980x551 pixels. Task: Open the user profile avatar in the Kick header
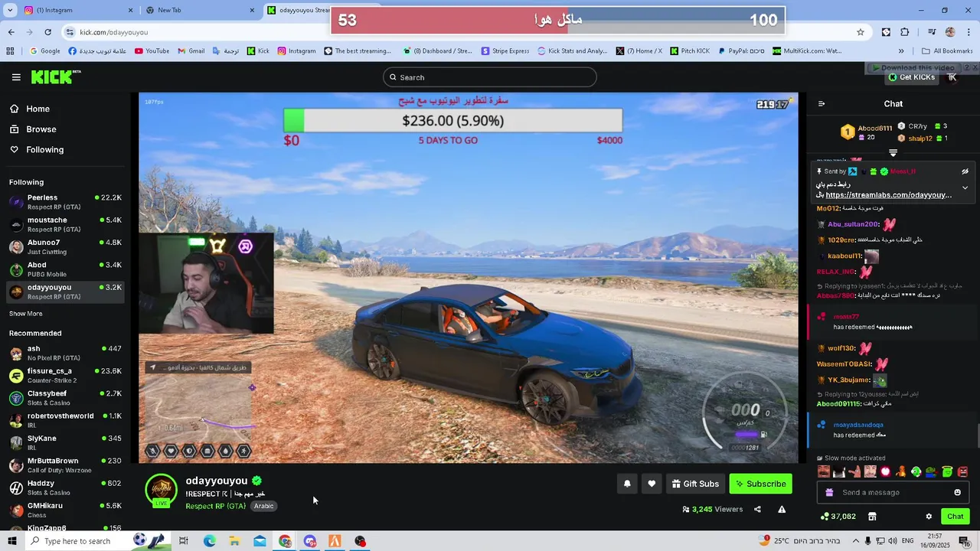click(952, 77)
